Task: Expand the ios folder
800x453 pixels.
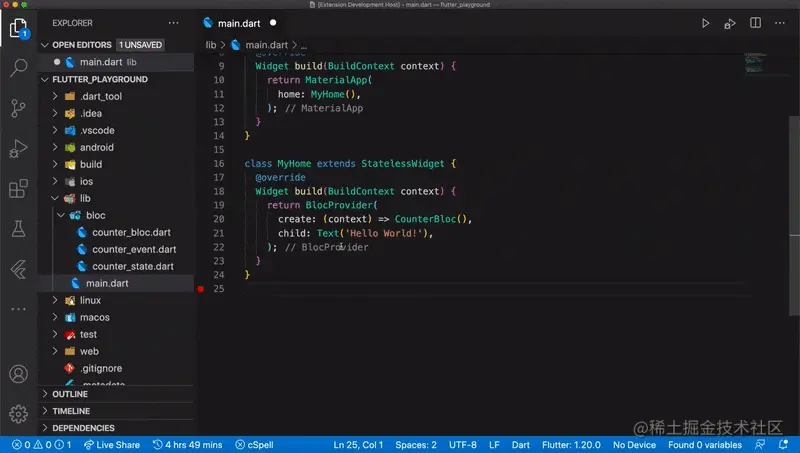Action: click(x=116, y=182)
